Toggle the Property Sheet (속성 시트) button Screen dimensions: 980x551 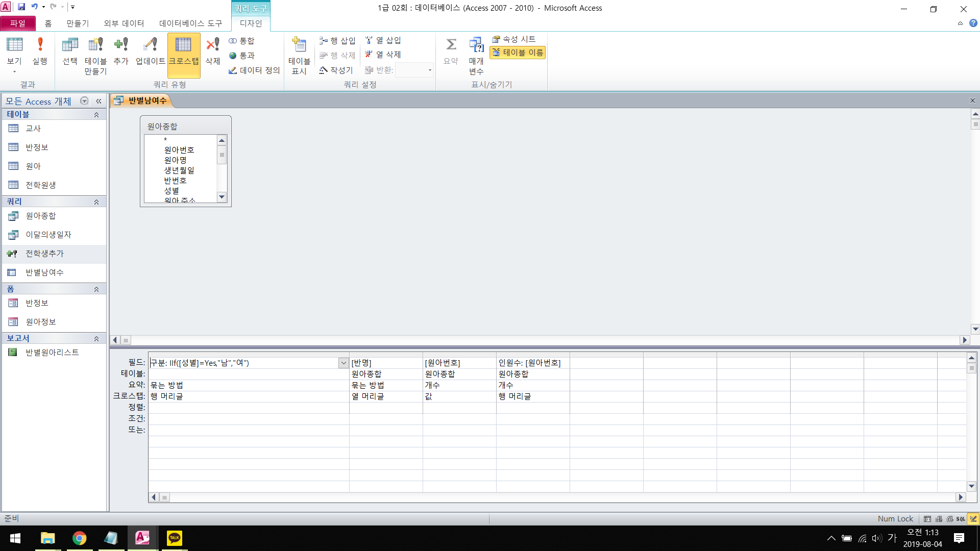click(514, 39)
